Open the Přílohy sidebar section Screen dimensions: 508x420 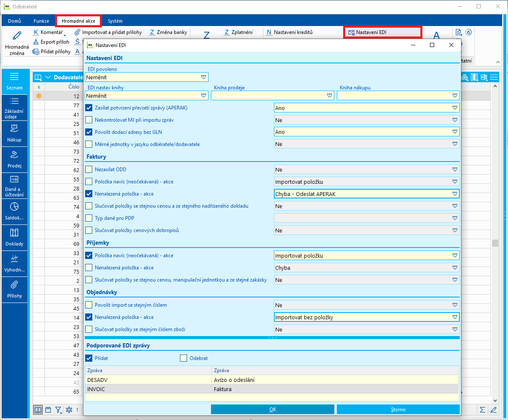click(15, 290)
